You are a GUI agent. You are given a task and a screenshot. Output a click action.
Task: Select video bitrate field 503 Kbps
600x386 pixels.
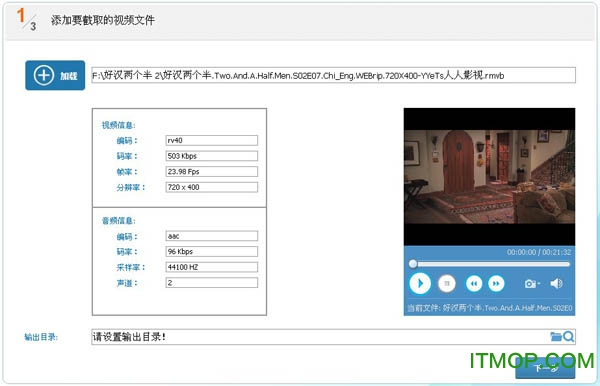pos(212,156)
